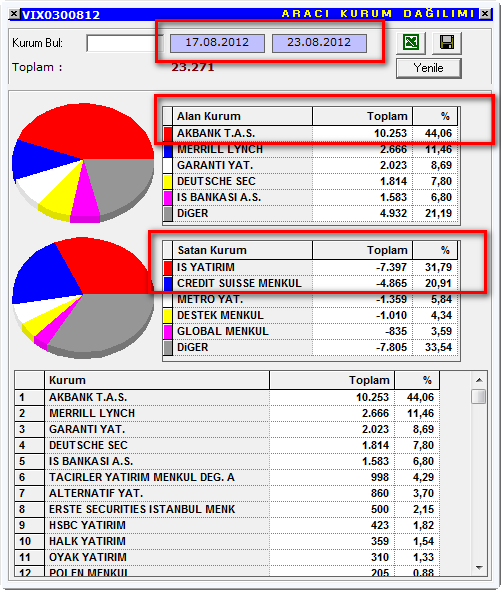Click yellow swatch beside DEUTSCHE SEC
This screenshot has height=590, width=501.
[168, 182]
